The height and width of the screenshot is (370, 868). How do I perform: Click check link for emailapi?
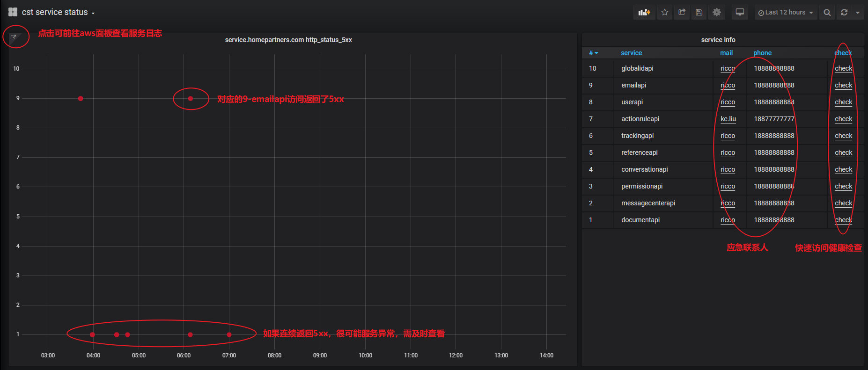[843, 85]
